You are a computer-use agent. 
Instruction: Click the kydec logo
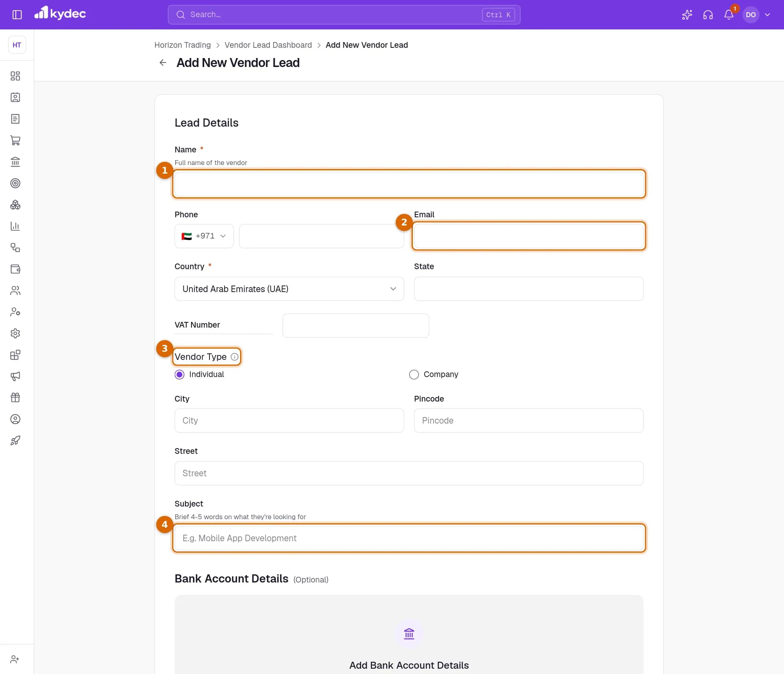point(60,13)
